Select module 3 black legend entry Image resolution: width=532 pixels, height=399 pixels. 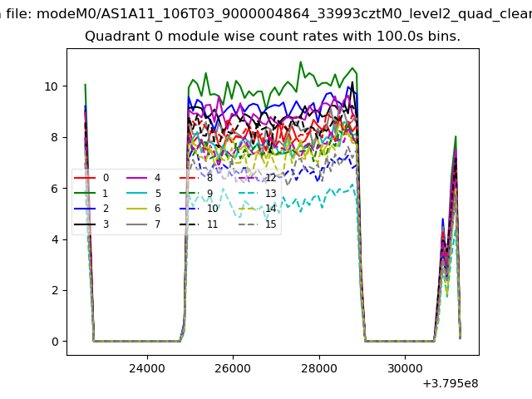click(x=93, y=224)
